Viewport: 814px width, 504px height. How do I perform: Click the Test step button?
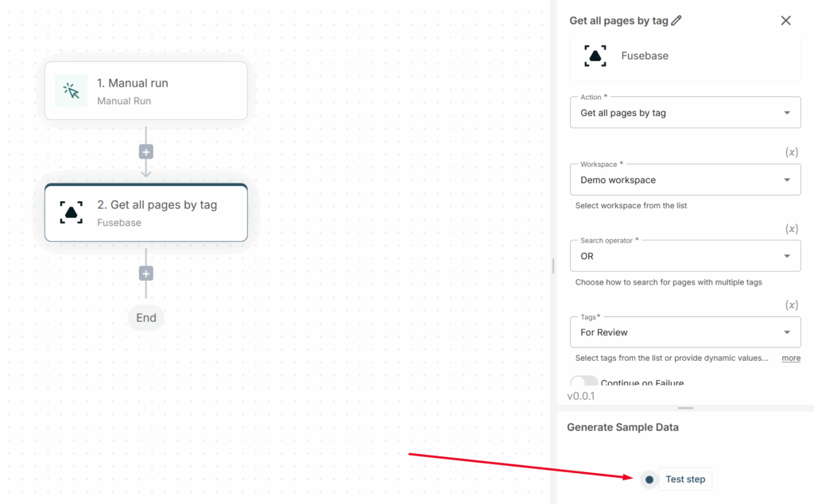[684, 479]
